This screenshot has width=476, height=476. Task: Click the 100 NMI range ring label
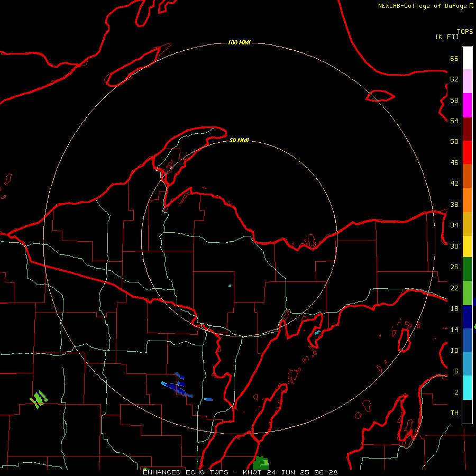[239, 42]
